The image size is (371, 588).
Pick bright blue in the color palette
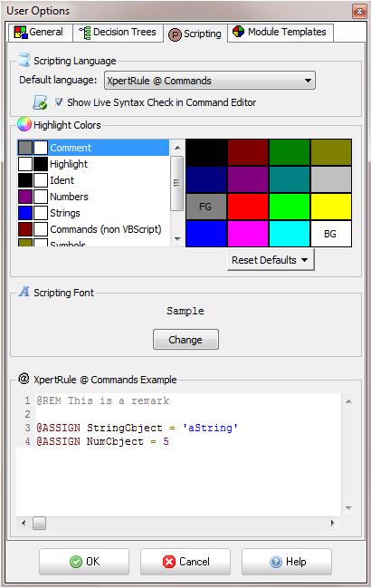click(206, 234)
